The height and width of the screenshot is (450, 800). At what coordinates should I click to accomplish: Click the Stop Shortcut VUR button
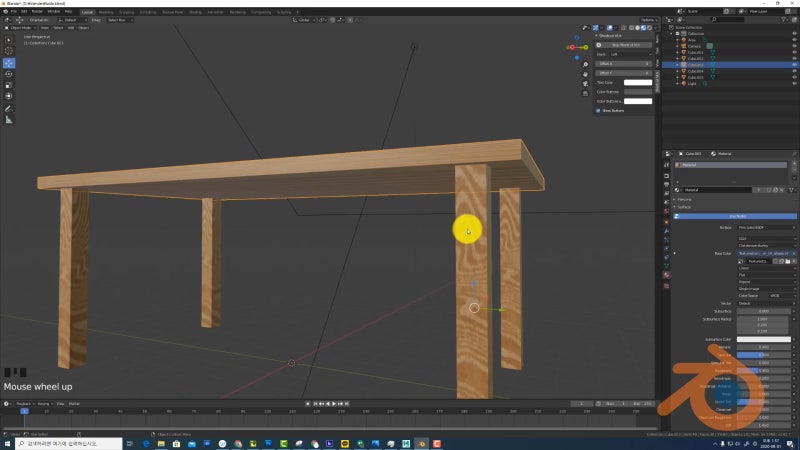tap(625, 45)
